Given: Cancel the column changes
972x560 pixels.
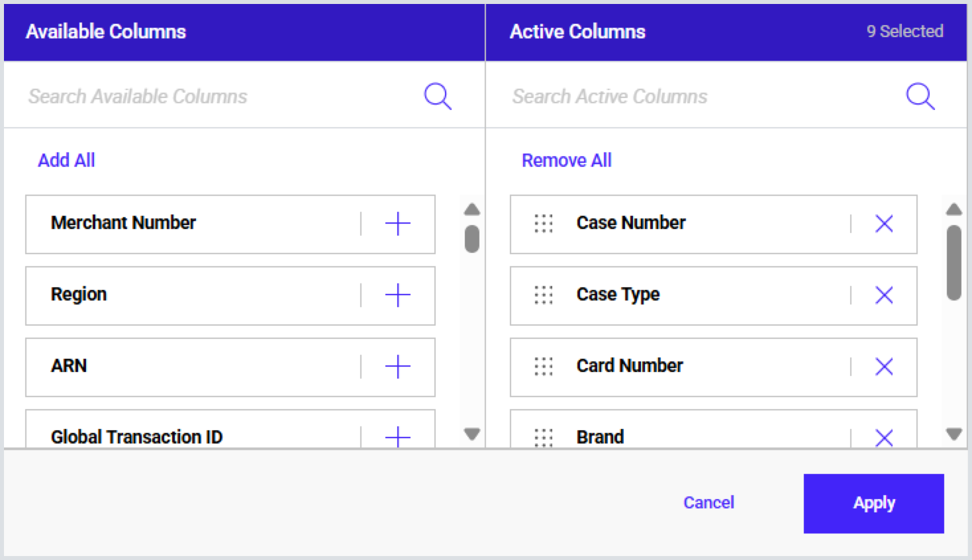Looking at the screenshot, I should (708, 503).
